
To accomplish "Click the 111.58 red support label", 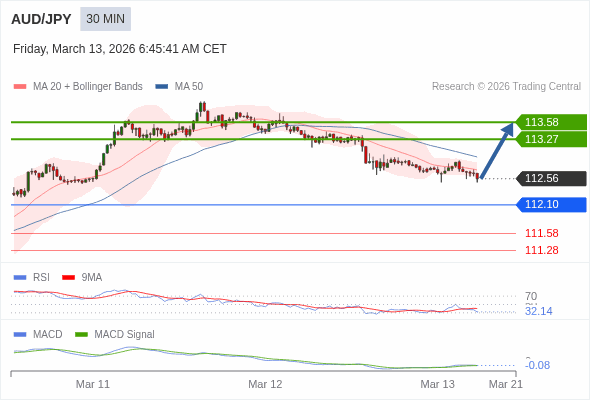I will click(542, 233).
